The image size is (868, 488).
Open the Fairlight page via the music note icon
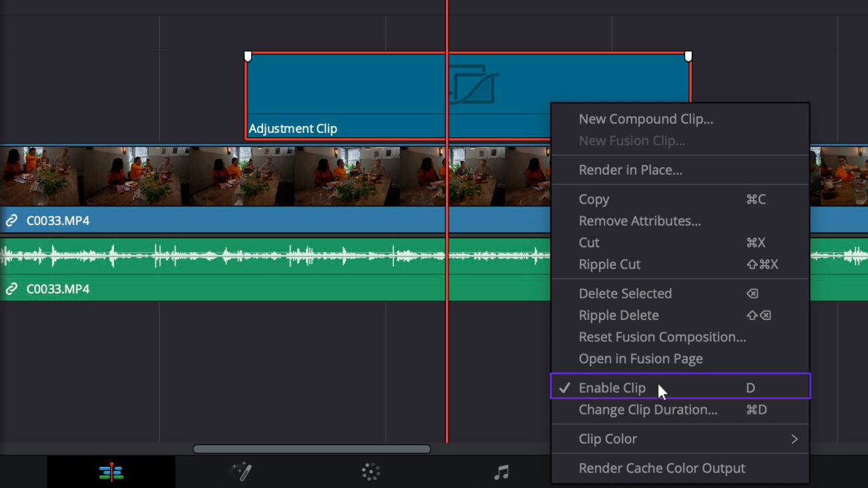[x=500, y=471]
